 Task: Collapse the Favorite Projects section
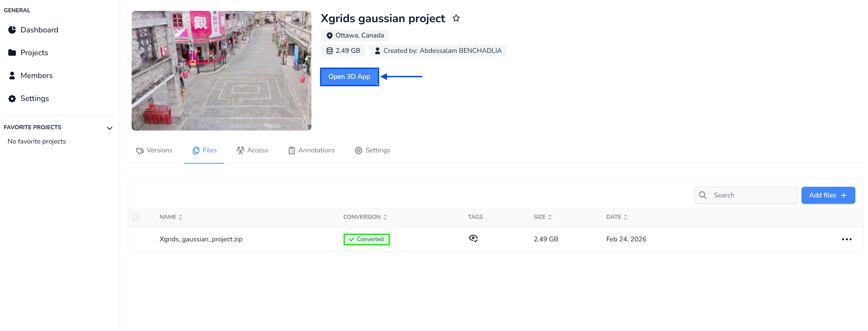pyautogui.click(x=109, y=129)
